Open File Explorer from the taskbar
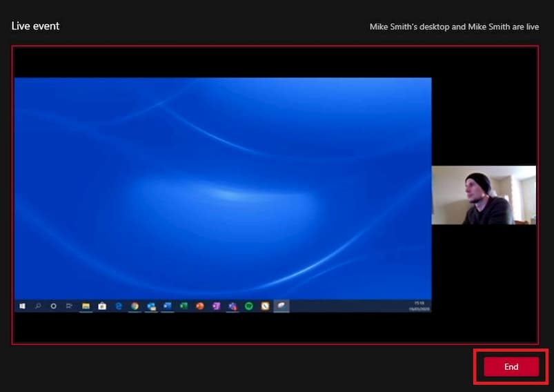 click(86, 306)
